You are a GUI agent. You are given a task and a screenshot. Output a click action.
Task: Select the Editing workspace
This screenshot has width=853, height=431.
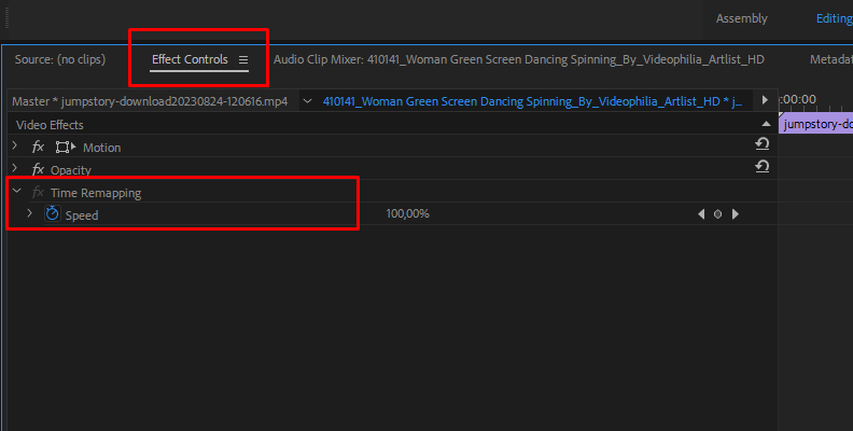(834, 19)
